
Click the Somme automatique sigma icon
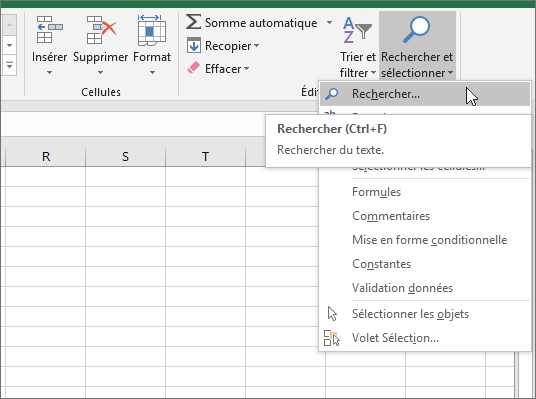point(193,22)
